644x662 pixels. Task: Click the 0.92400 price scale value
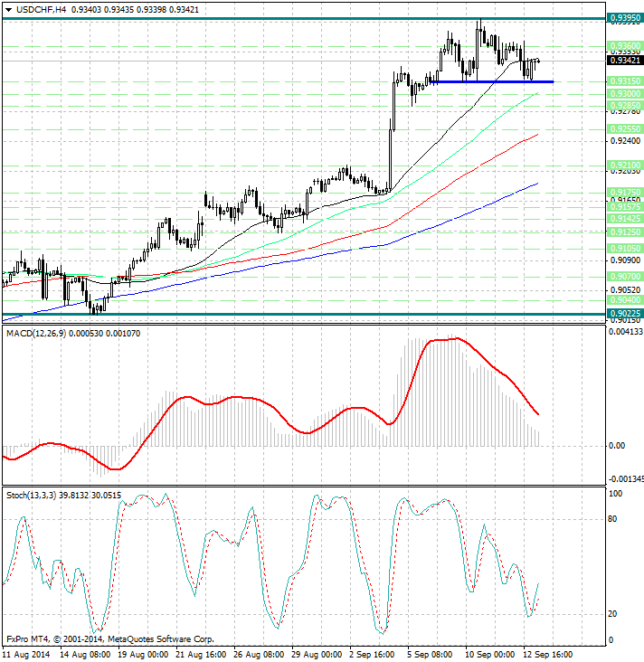pos(625,141)
